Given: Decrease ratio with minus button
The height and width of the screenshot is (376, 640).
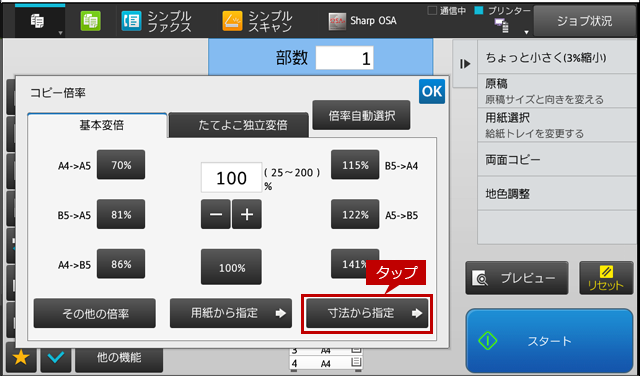Looking at the screenshot, I should click(216, 214).
